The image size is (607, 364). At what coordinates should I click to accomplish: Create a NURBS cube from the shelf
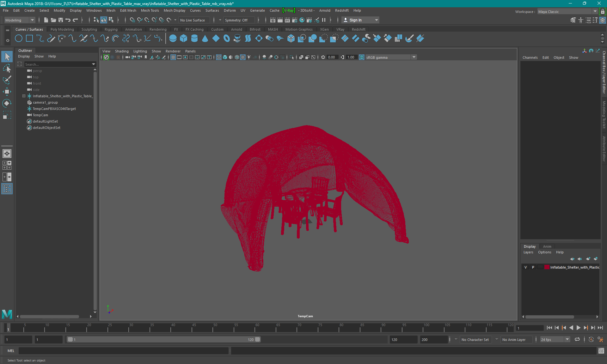[x=184, y=39]
